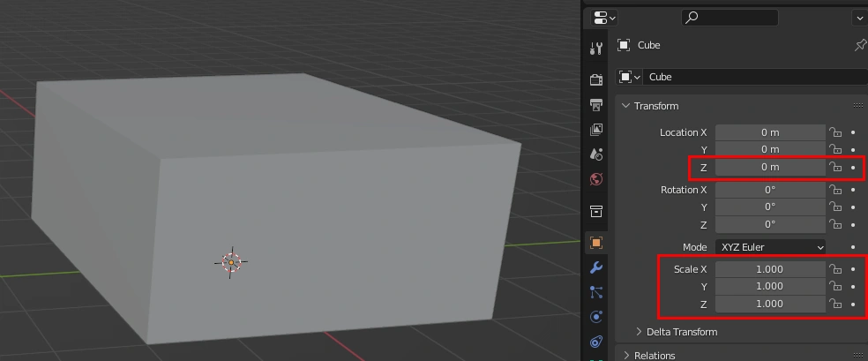Click the Rotation Z value field
The width and height of the screenshot is (868, 361).
(x=770, y=224)
